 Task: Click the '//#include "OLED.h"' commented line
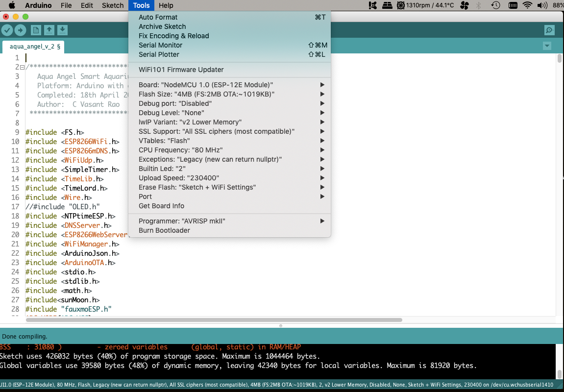tap(62, 207)
